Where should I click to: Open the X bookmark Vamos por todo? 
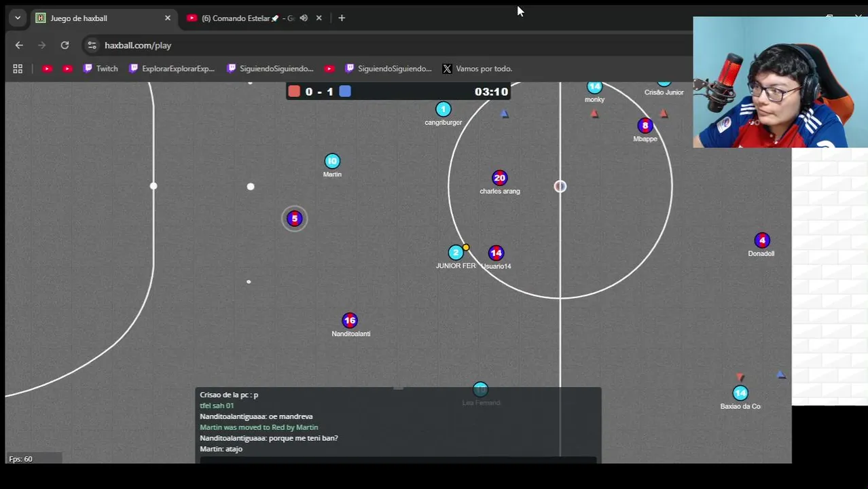(x=477, y=69)
